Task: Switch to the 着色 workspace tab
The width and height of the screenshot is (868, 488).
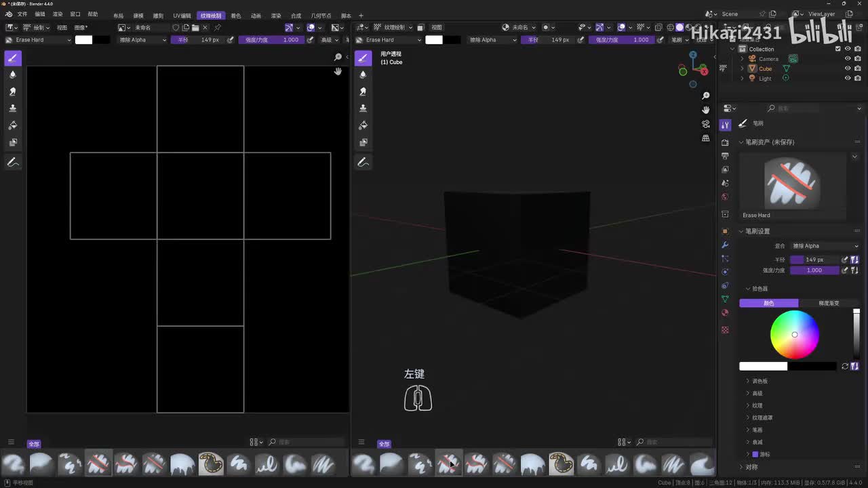Action: point(236,16)
